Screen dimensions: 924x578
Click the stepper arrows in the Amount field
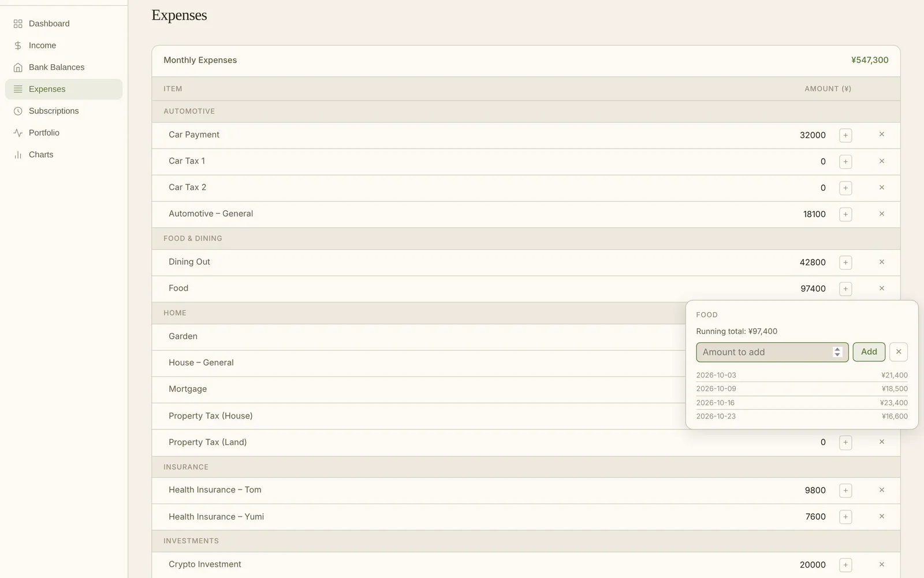pos(837,352)
